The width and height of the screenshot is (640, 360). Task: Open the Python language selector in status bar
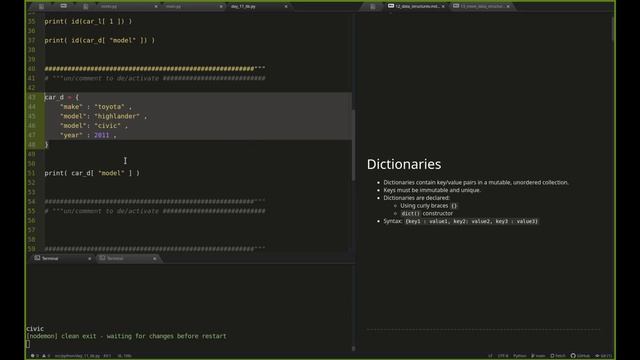[x=520, y=356]
